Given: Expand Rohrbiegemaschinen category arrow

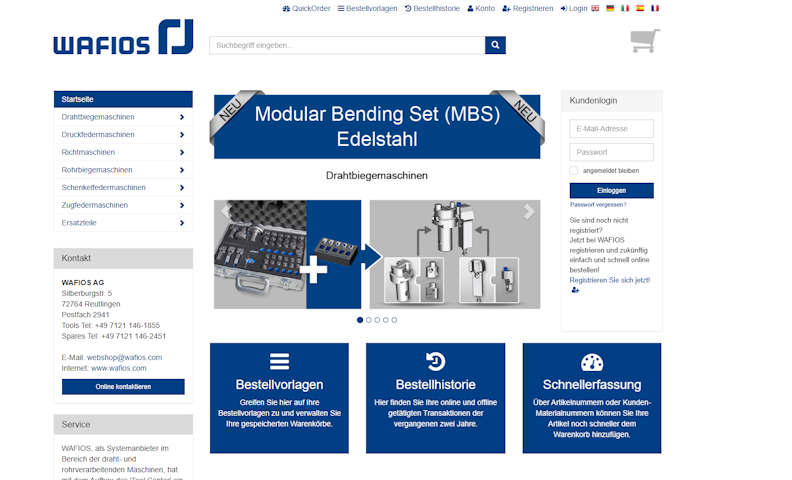Looking at the screenshot, I should click(181, 170).
